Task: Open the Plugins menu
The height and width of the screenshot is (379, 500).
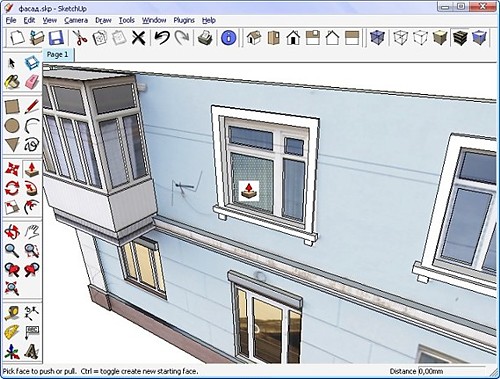Action: pos(184,20)
